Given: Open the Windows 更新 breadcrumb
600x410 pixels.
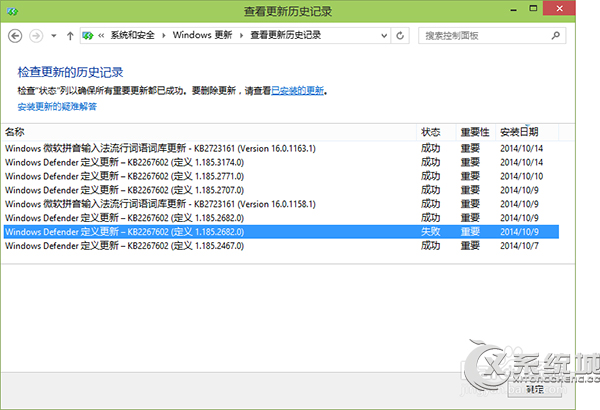Looking at the screenshot, I should coord(202,35).
